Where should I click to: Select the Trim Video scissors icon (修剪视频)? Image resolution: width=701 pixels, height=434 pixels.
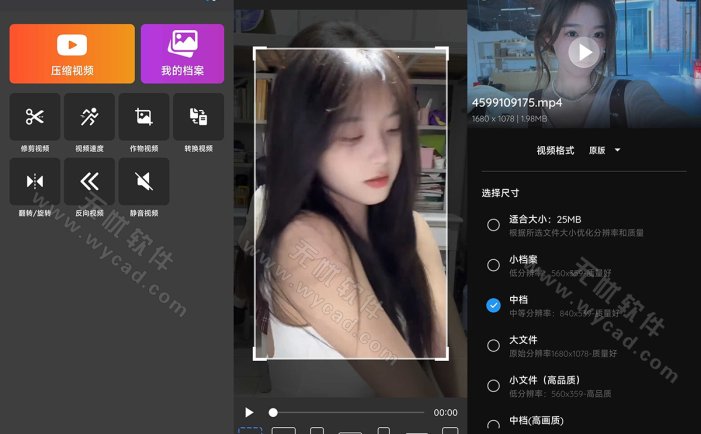35,117
